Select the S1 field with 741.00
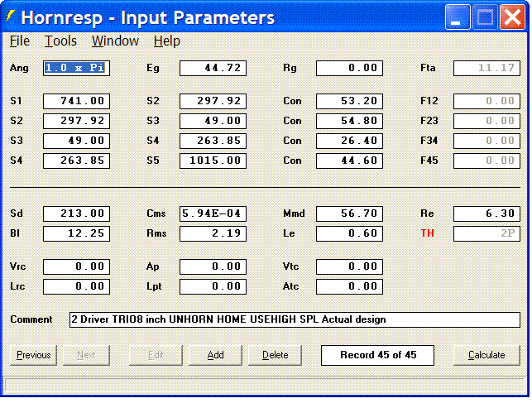The width and height of the screenshot is (532, 403). point(76,101)
